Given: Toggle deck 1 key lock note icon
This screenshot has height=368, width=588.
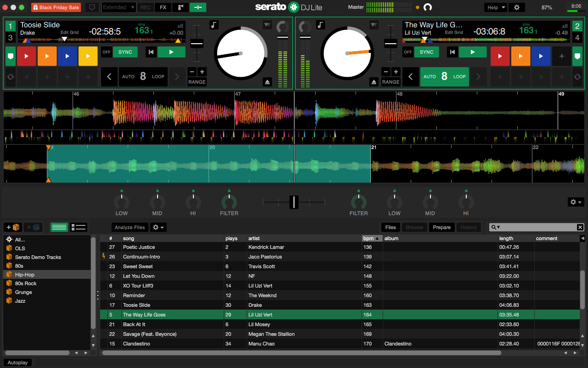Looking at the screenshot, I should pos(214,25).
